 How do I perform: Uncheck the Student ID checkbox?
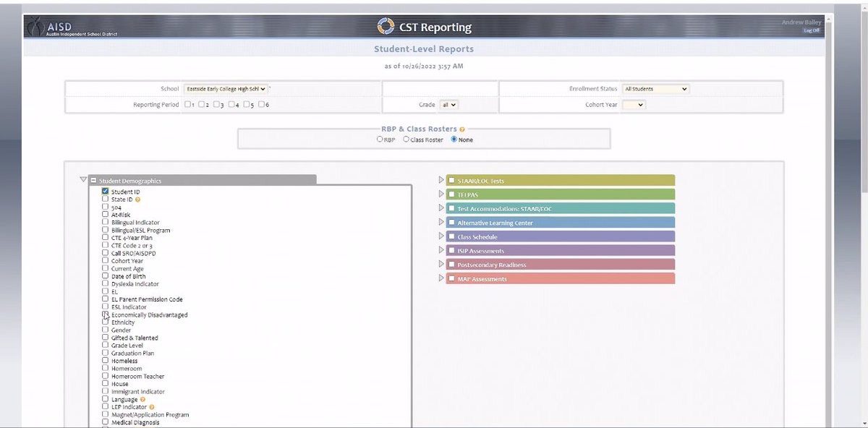[x=106, y=192]
